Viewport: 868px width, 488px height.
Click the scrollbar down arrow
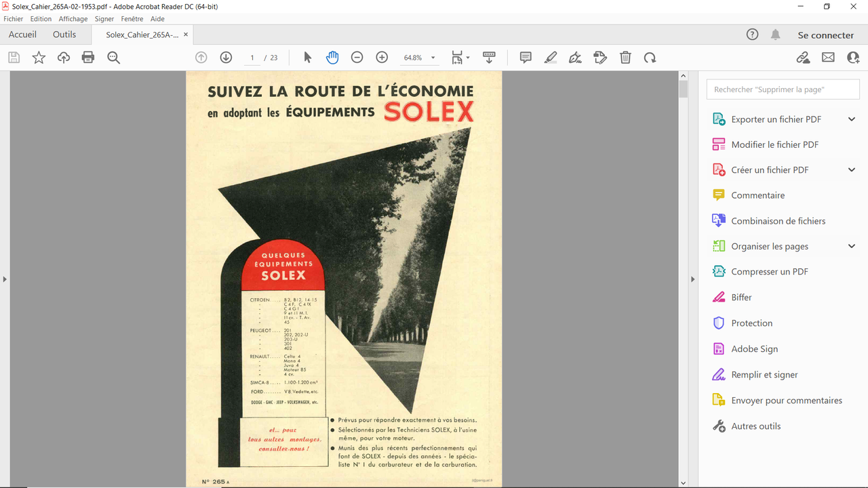[684, 483]
